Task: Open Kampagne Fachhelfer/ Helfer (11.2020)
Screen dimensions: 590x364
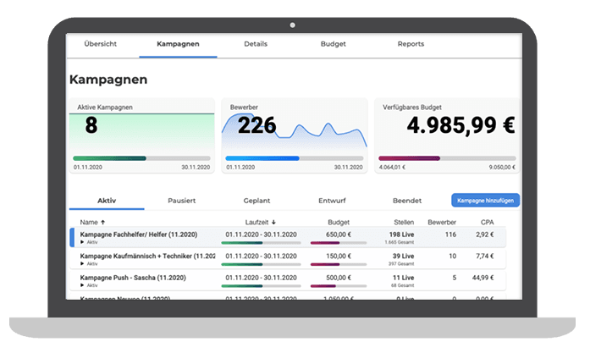Action: tap(139, 234)
